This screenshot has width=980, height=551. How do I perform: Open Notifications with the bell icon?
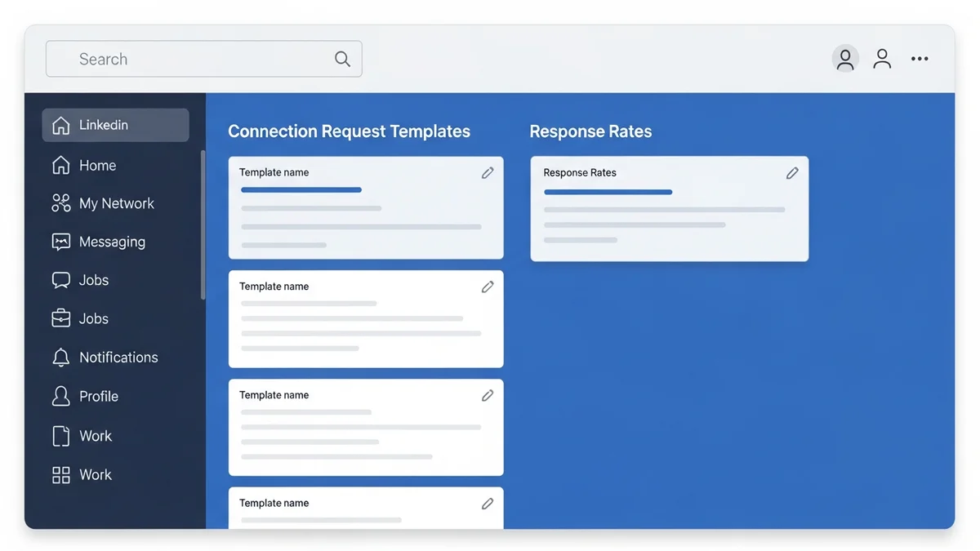pyautogui.click(x=118, y=358)
